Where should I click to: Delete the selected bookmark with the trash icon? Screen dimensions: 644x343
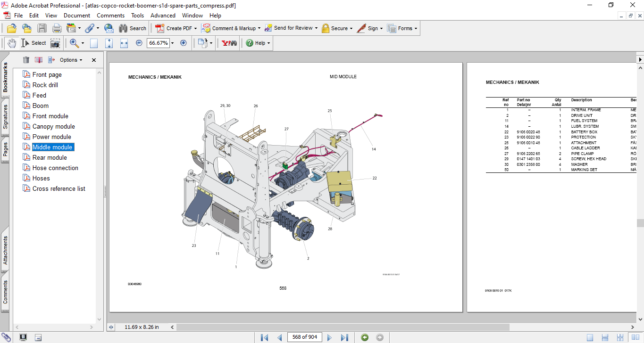point(26,60)
